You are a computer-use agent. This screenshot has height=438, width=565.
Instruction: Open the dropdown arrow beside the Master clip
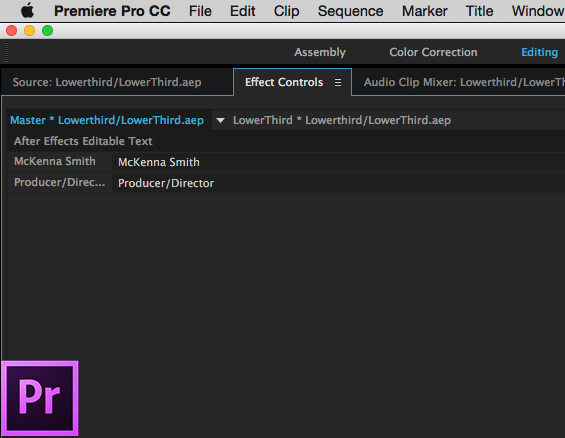point(220,120)
